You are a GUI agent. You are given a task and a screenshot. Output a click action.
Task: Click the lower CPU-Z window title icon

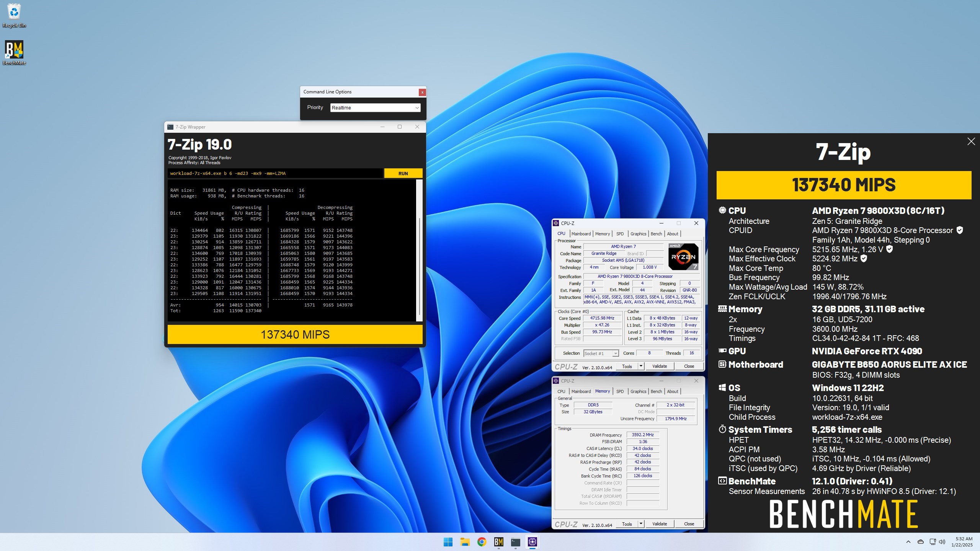click(x=556, y=381)
